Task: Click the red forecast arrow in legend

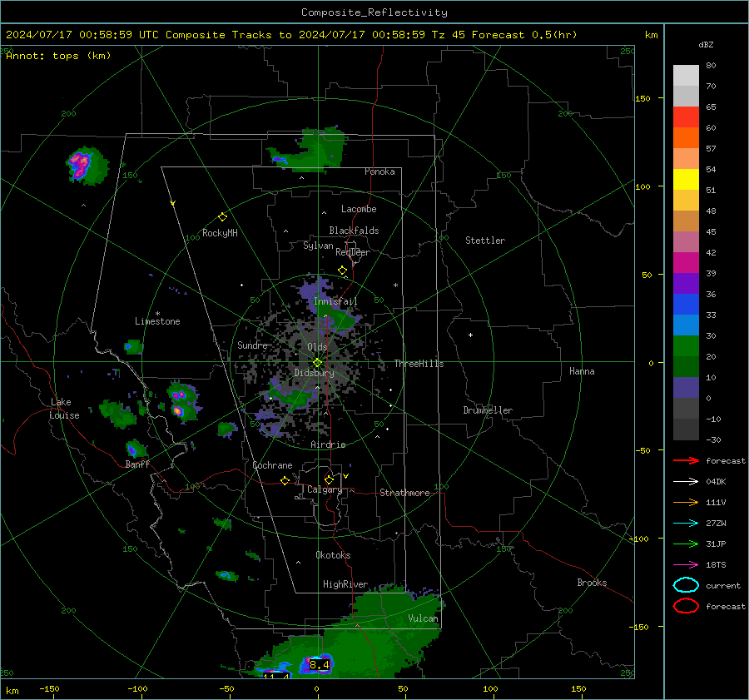Action: [x=686, y=460]
